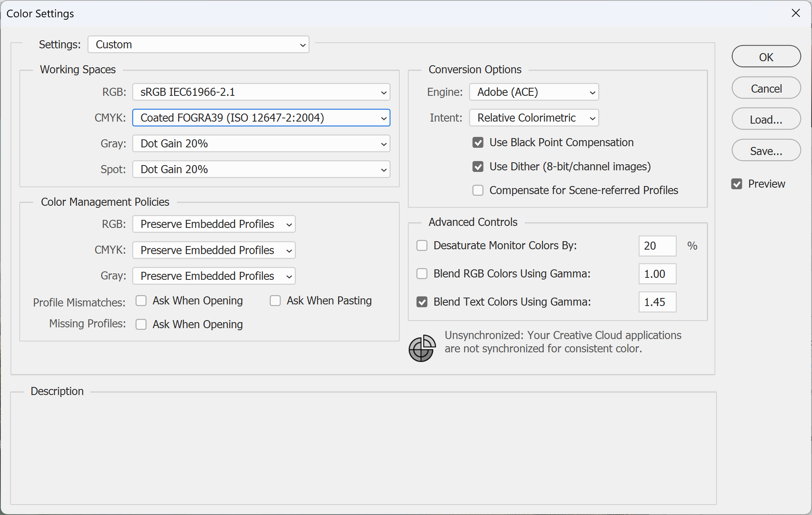Image resolution: width=812 pixels, height=515 pixels.
Task: Open the Gray working space dropdown
Action: click(261, 144)
